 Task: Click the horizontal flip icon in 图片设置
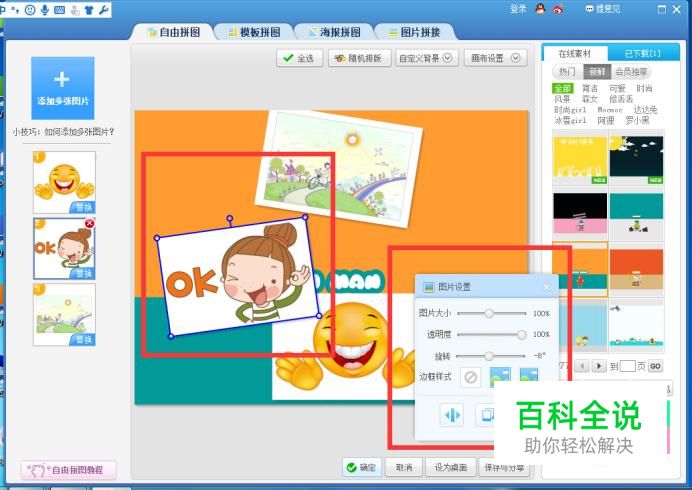pos(452,415)
